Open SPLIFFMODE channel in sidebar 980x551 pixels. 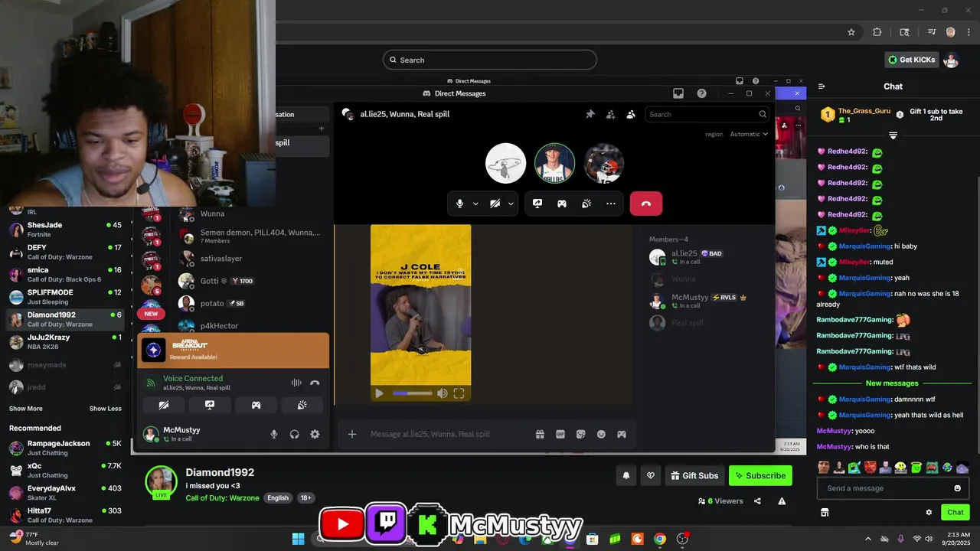(x=65, y=297)
